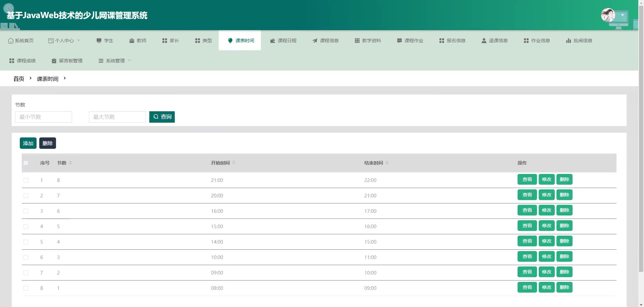Screen dimensions: 644x307
Task: Click the home icon beside 系统首页
Action: [11, 41]
